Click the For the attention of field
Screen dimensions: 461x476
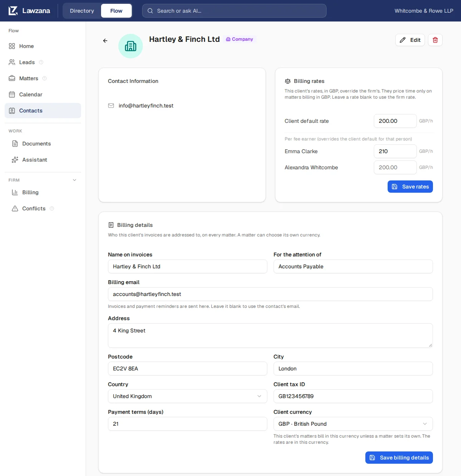353,266
